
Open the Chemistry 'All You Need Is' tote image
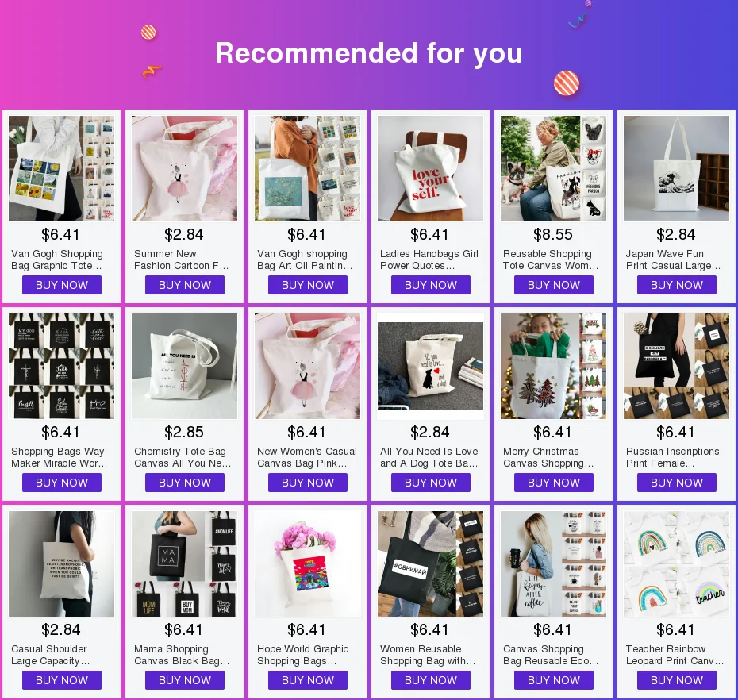tap(184, 366)
